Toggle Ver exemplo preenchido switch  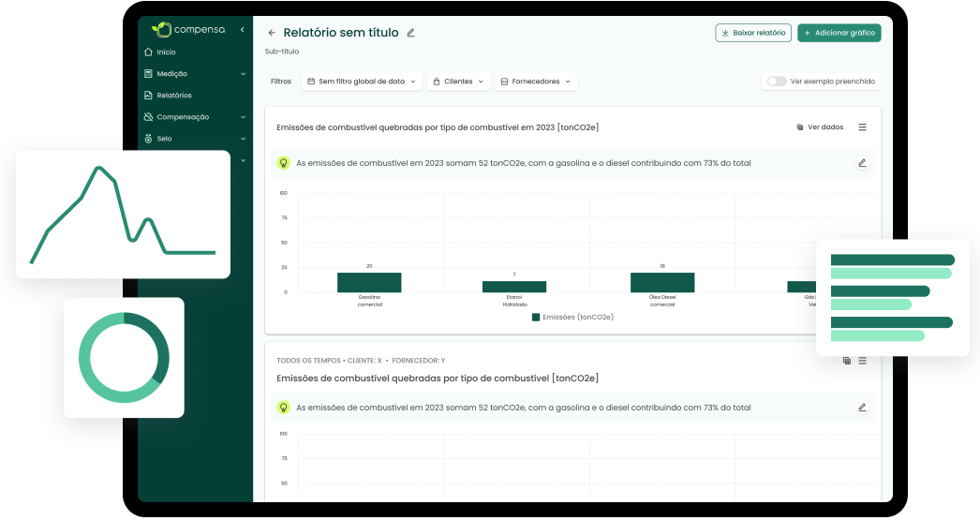coord(776,82)
